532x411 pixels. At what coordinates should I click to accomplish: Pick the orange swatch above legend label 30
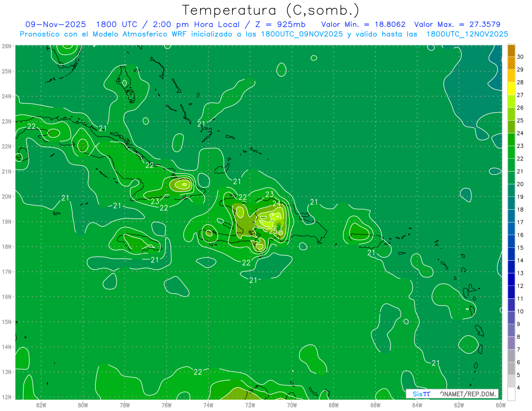511,51
